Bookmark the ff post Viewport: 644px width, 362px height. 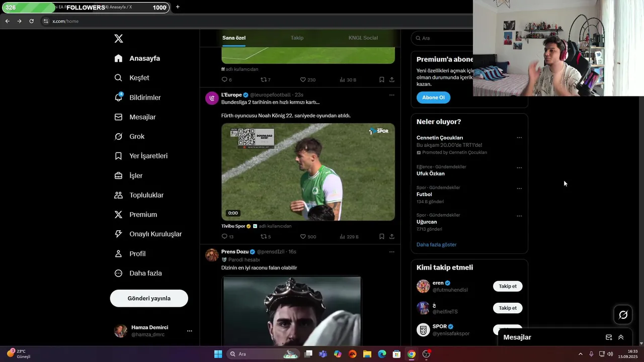tap(382, 80)
